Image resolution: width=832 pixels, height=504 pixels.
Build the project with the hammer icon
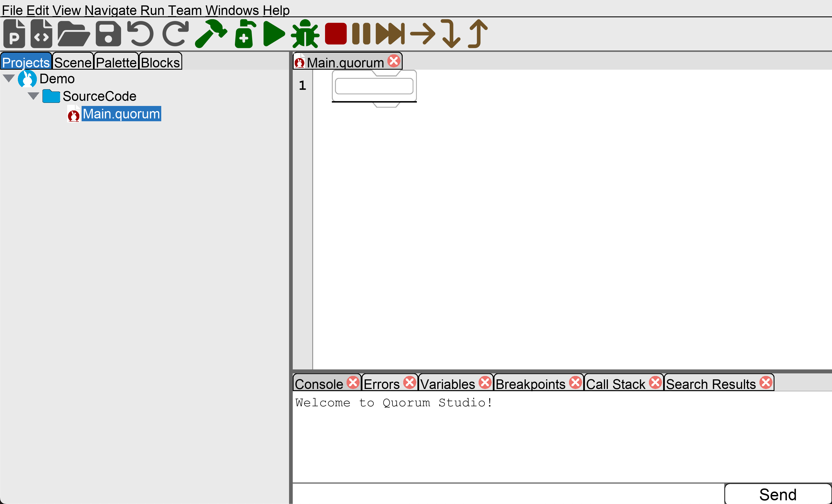pyautogui.click(x=211, y=33)
